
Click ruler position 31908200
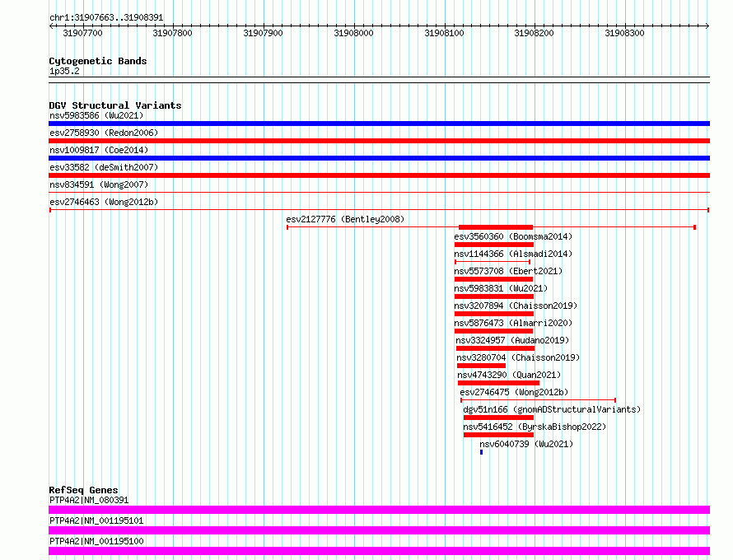[x=534, y=33]
